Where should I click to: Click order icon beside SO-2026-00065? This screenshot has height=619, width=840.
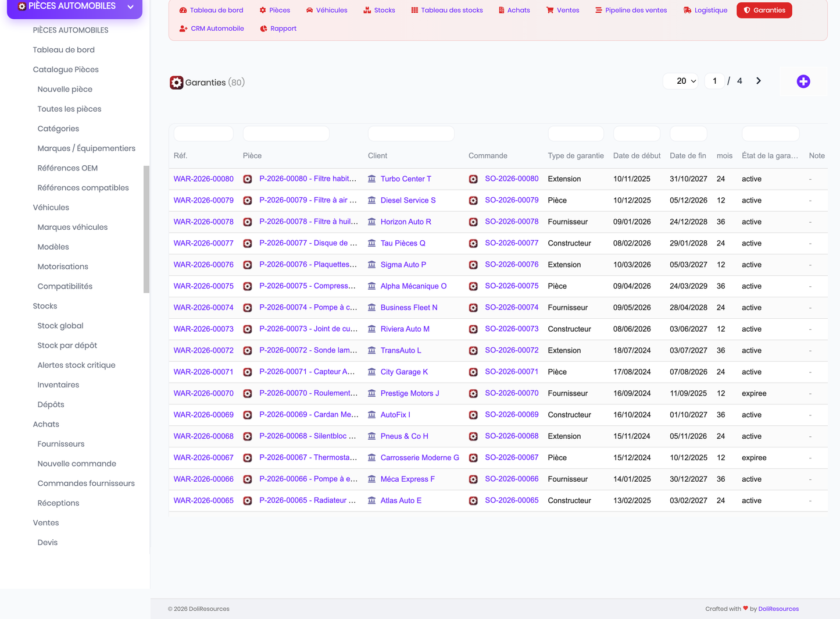(473, 501)
